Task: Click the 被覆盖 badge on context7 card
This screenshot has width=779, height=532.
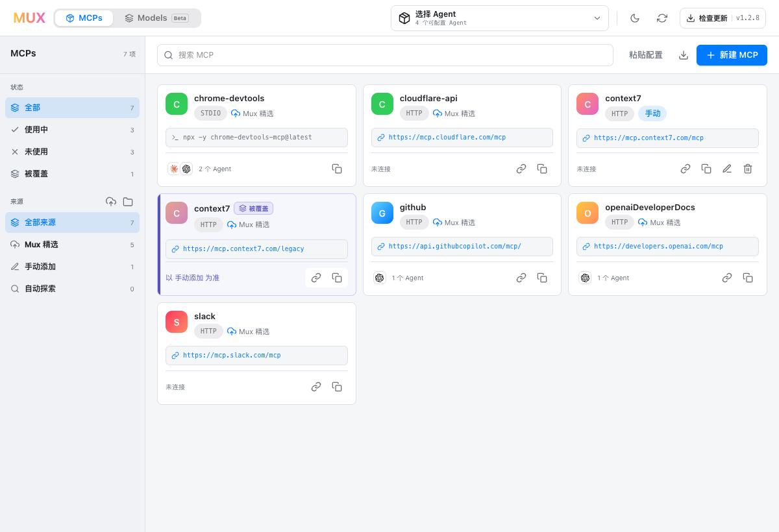Action: pyautogui.click(x=253, y=208)
